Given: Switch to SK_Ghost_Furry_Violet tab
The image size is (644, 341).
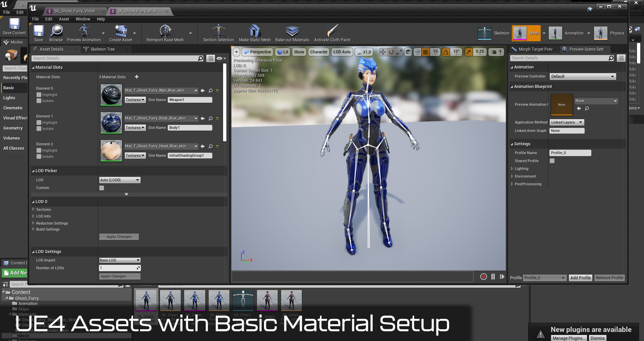Looking at the screenshot, I should click(x=74, y=11).
